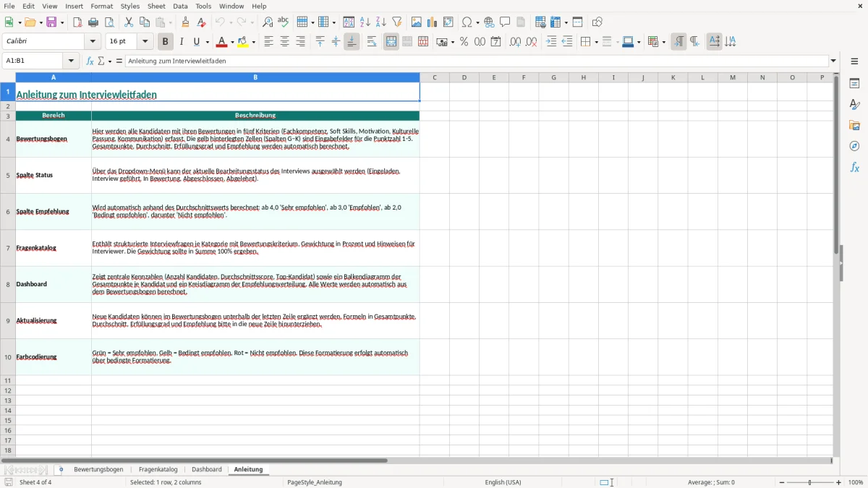Insert a hyperlink

pyautogui.click(x=489, y=22)
